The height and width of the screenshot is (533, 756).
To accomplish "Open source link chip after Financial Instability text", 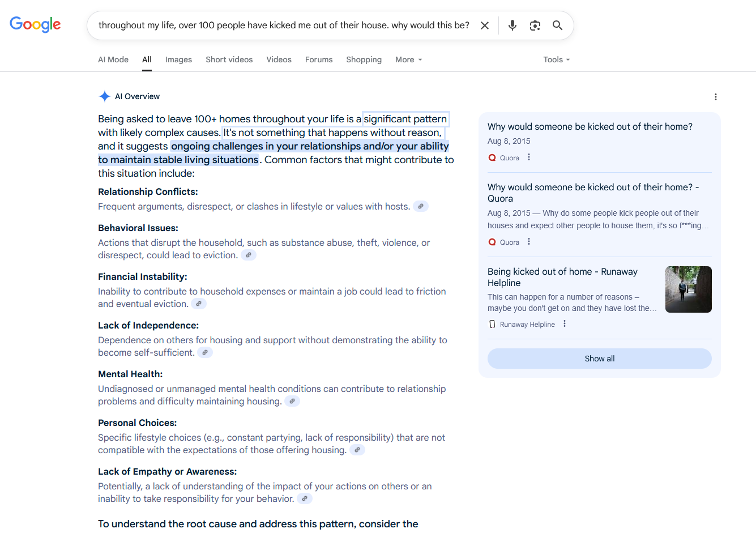I will coord(199,304).
